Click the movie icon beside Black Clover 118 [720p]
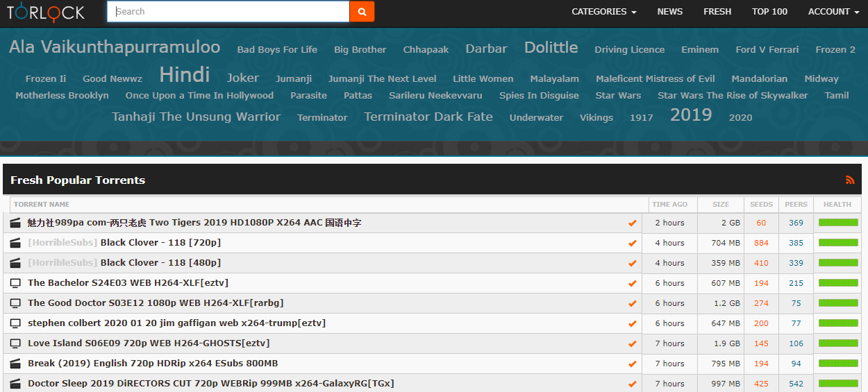 15,243
